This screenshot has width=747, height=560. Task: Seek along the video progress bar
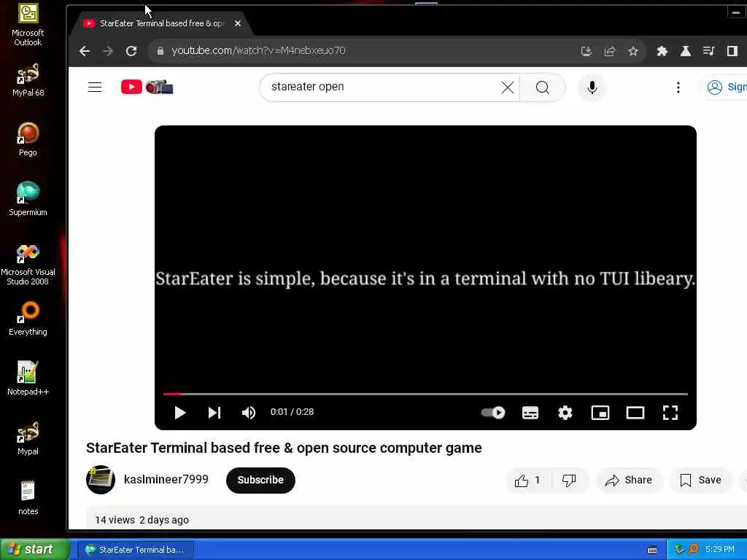[425, 394]
